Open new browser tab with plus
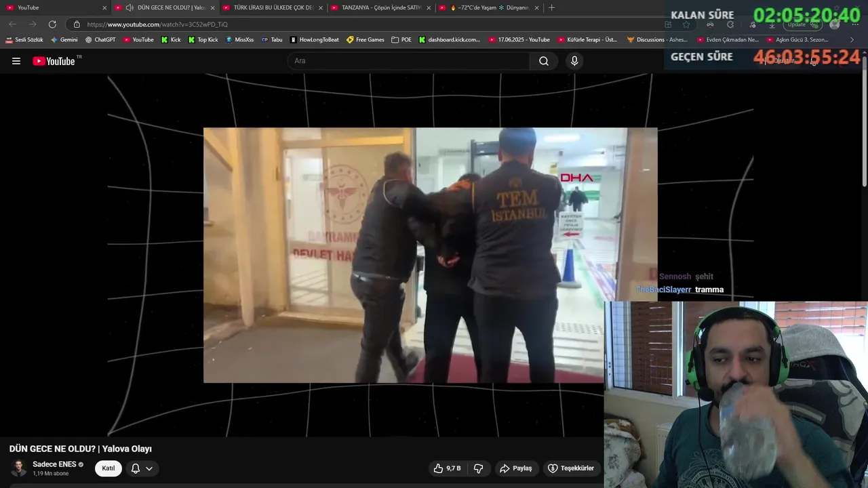Image resolution: width=868 pixels, height=488 pixels. point(551,7)
